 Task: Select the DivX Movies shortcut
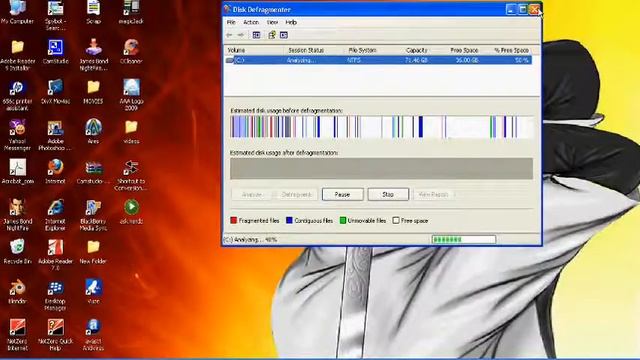pyautogui.click(x=56, y=91)
